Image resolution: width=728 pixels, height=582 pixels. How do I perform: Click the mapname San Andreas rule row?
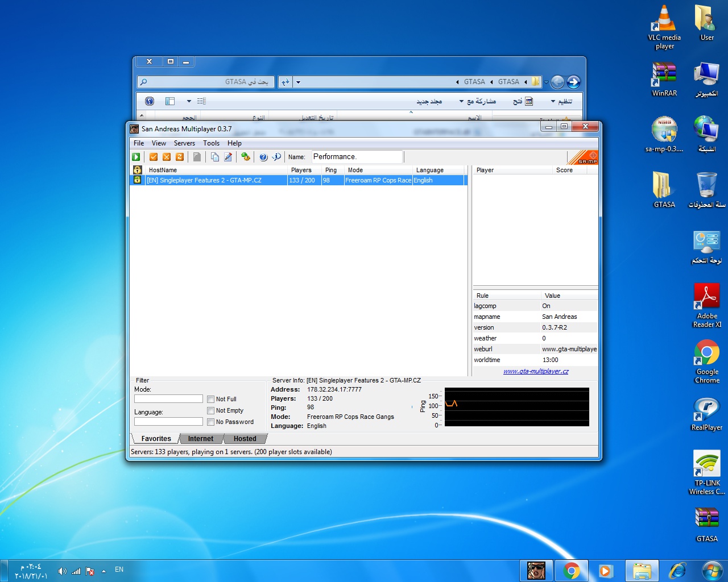(x=535, y=317)
